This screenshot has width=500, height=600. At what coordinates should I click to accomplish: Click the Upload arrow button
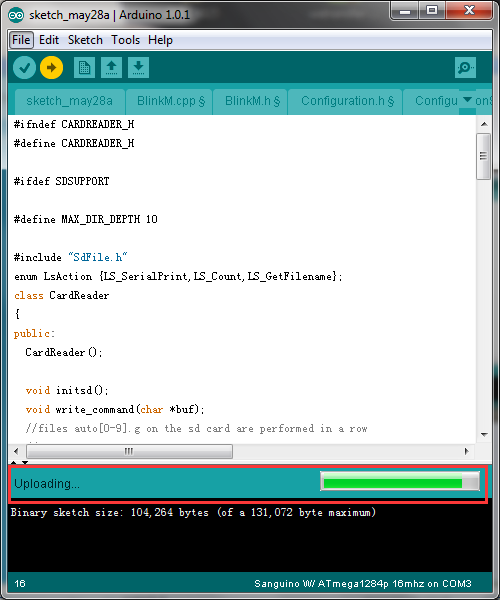pyautogui.click(x=52, y=68)
